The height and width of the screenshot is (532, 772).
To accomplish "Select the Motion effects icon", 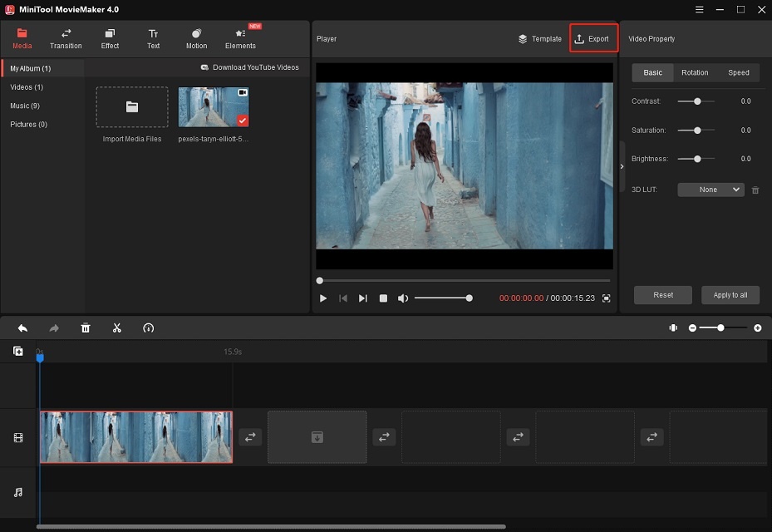I will click(x=196, y=39).
